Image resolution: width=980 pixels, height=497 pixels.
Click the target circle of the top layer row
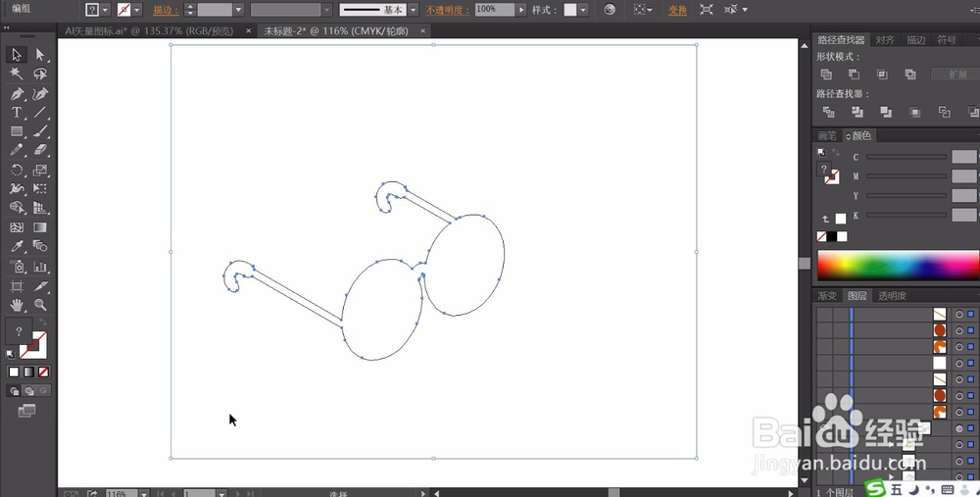(x=959, y=315)
